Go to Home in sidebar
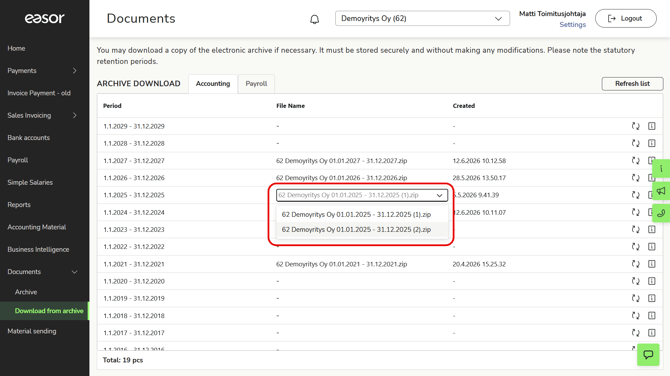670x376 pixels. click(x=16, y=48)
